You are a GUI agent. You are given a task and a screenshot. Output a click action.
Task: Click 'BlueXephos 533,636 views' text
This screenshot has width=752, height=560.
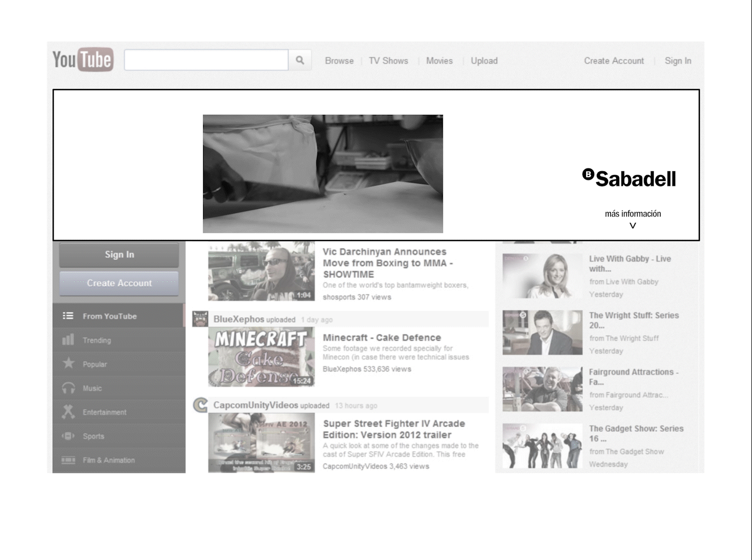click(x=367, y=369)
